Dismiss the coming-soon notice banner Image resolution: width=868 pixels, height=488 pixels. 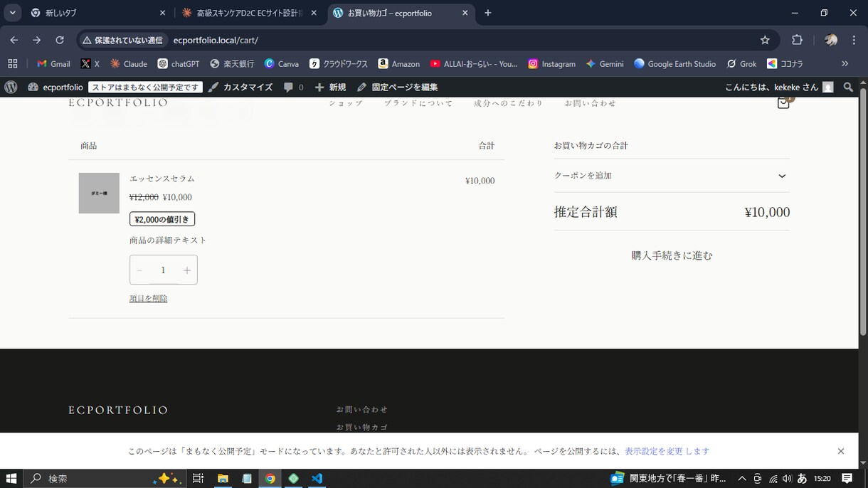pyautogui.click(x=841, y=451)
